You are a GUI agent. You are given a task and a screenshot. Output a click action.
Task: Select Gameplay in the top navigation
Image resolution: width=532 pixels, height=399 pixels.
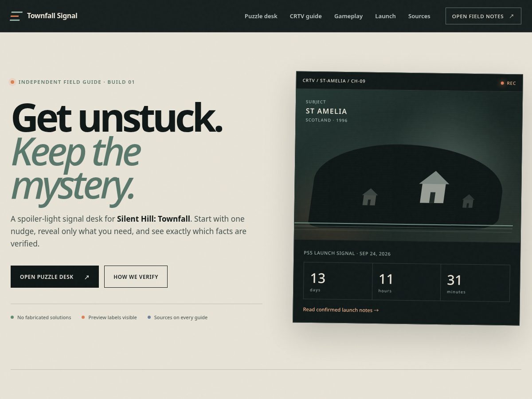348,16
